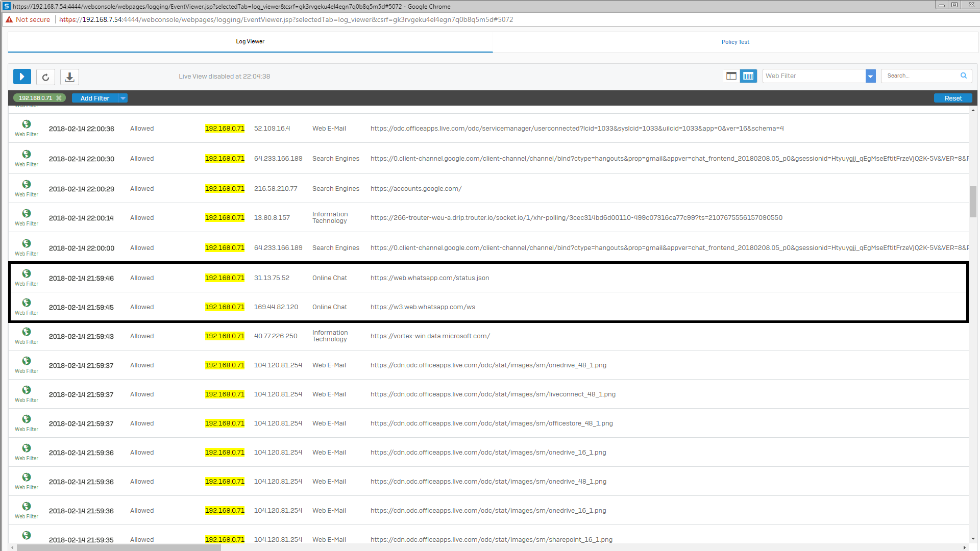This screenshot has height=551, width=980.
Task: Click destination IP 216.58.210.77
Action: point(276,189)
